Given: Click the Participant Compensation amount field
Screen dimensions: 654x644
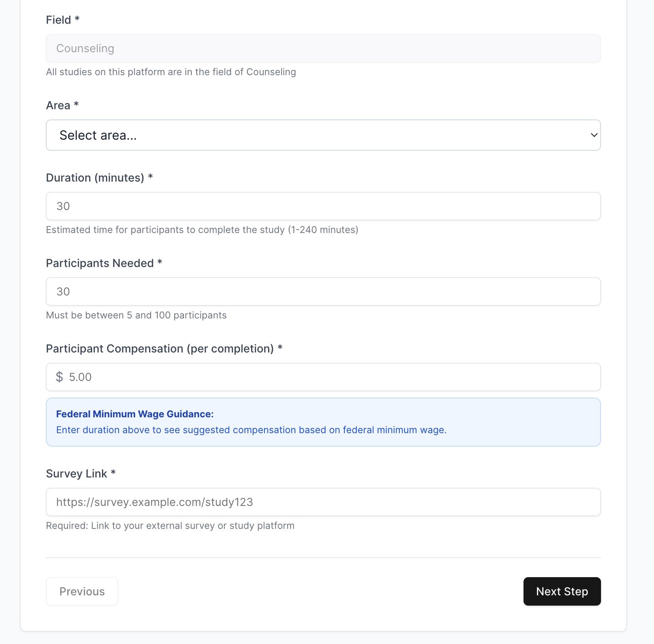Looking at the screenshot, I should (x=332, y=377).
